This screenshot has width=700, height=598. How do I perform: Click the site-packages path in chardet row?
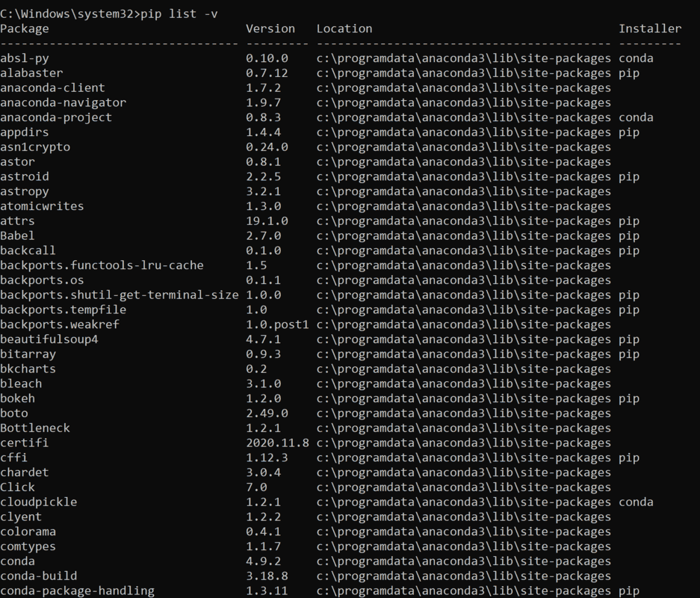click(464, 472)
